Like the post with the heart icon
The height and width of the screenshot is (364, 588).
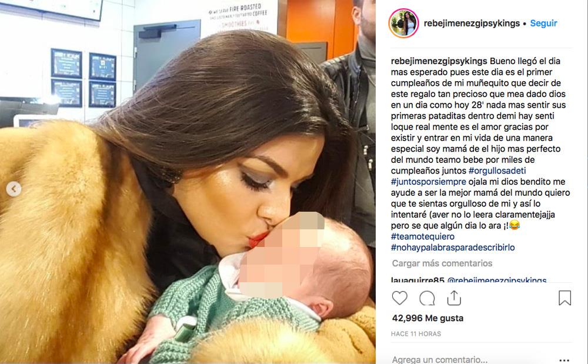click(399, 298)
